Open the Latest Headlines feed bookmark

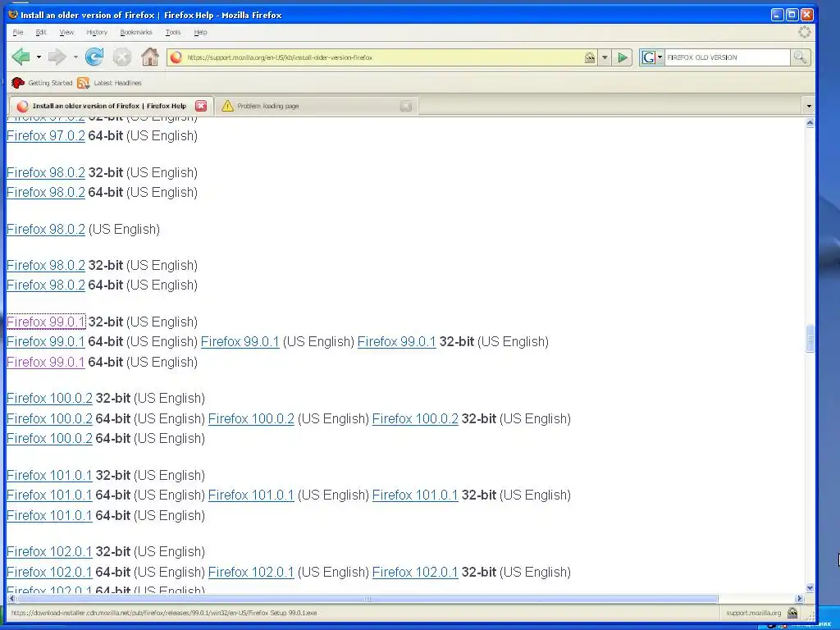point(110,83)
